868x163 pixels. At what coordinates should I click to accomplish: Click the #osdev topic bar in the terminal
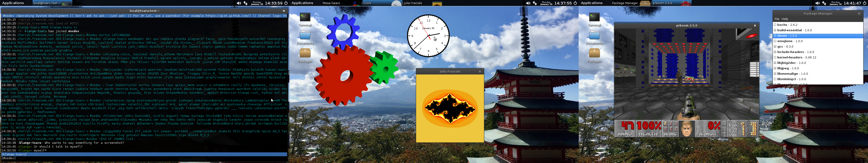coord(144,16)
